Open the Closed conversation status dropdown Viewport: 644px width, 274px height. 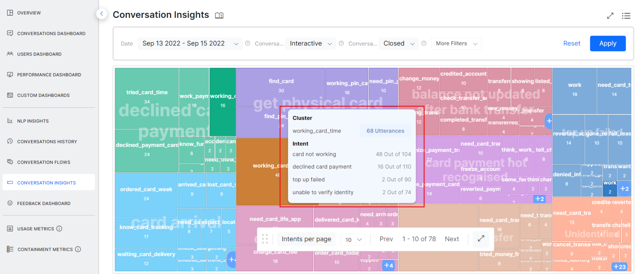pos(399,43)
